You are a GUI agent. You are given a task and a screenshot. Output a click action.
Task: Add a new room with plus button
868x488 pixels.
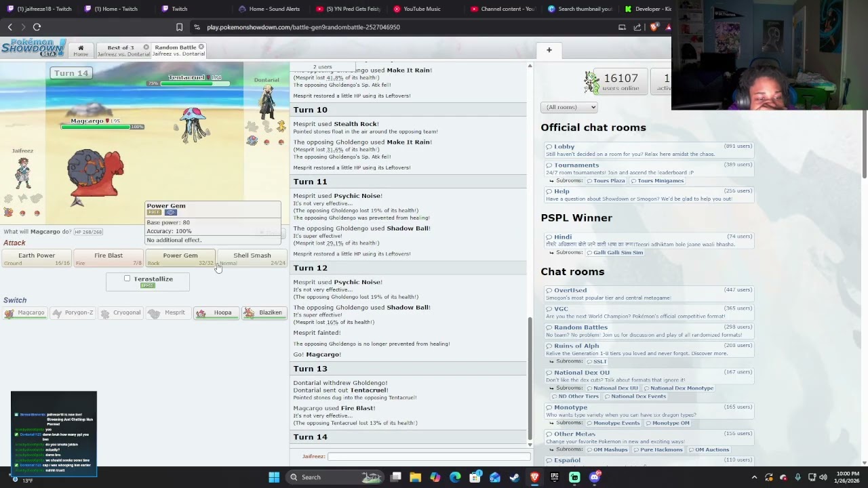pos(549,49)
